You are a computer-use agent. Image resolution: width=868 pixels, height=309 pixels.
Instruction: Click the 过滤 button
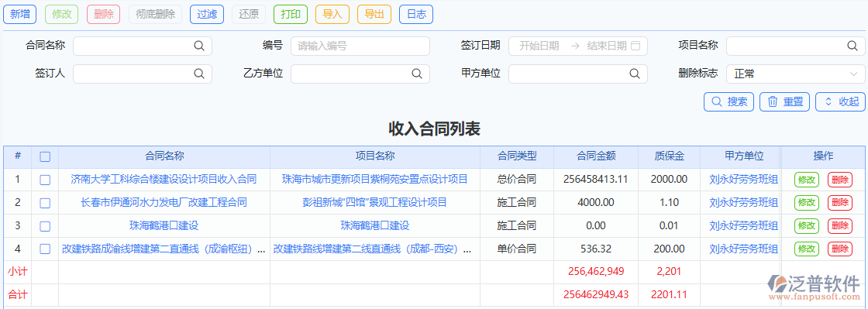coord(207,15)
